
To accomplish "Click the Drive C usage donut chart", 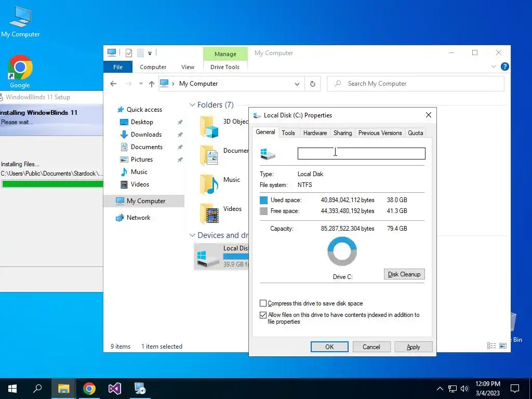I will pyautogui.click(x=342, y=251).
